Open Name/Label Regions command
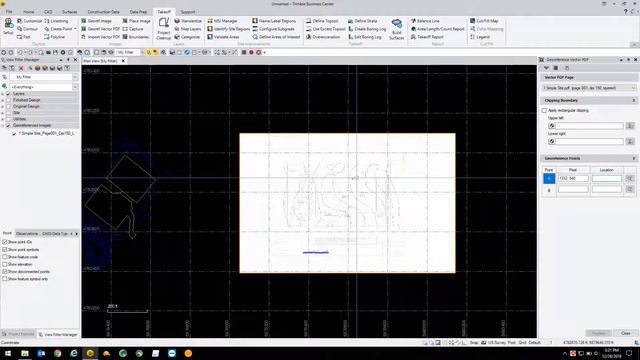640x360 pixels. pos(274,21)
